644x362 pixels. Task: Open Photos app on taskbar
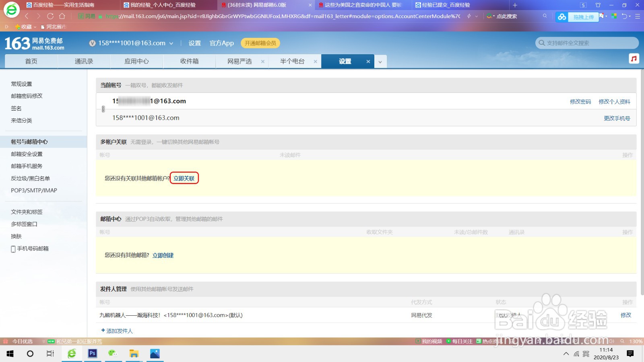click(155, 354)
